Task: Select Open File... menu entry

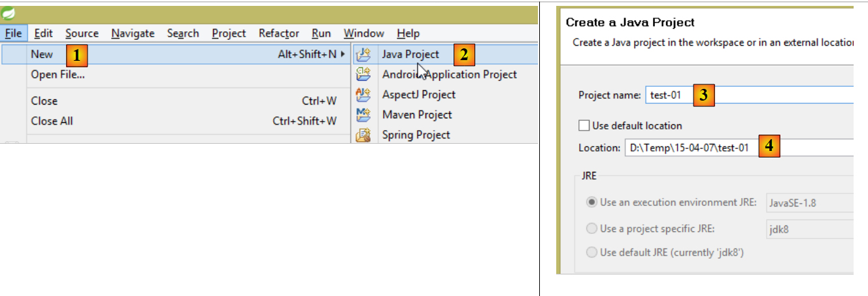Action: pyautogui.click(x=58, y=74)
